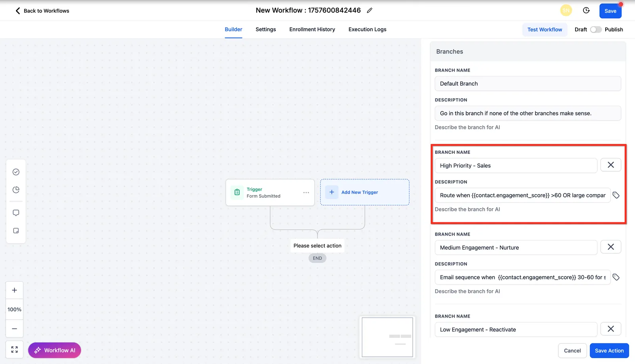Screen dimensions: 635x364
Task: Click the Route when engagement_score description field
Action: tap(523, 195)
